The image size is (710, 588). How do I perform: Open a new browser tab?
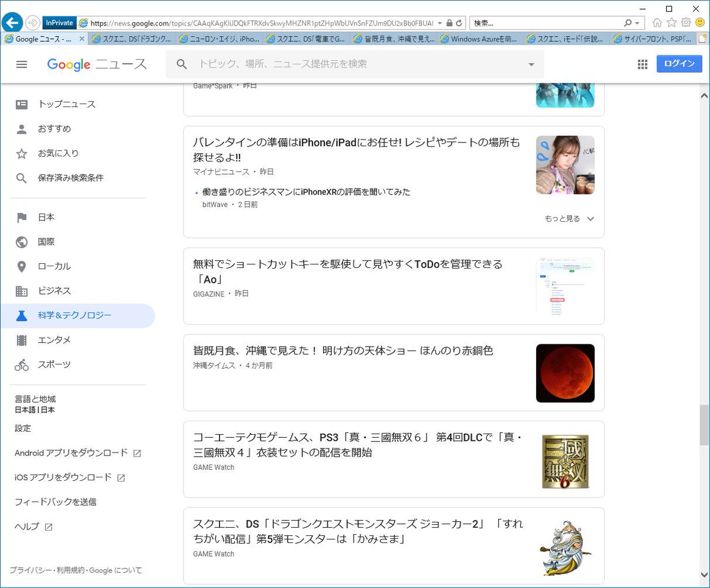tap(703, 39)
